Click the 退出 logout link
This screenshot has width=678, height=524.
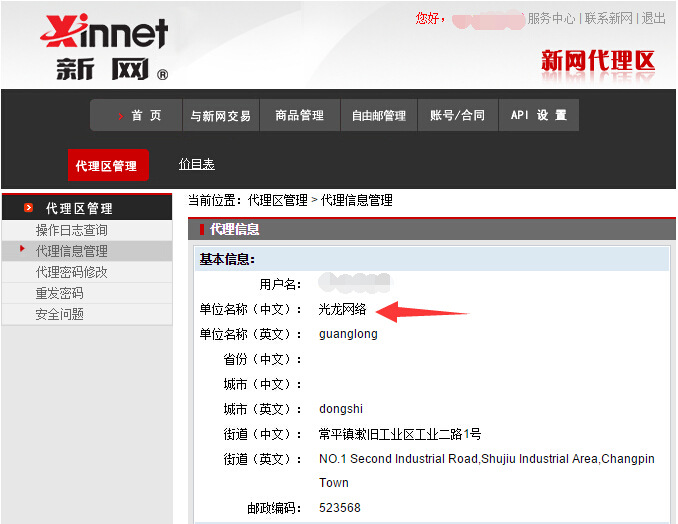653,18
